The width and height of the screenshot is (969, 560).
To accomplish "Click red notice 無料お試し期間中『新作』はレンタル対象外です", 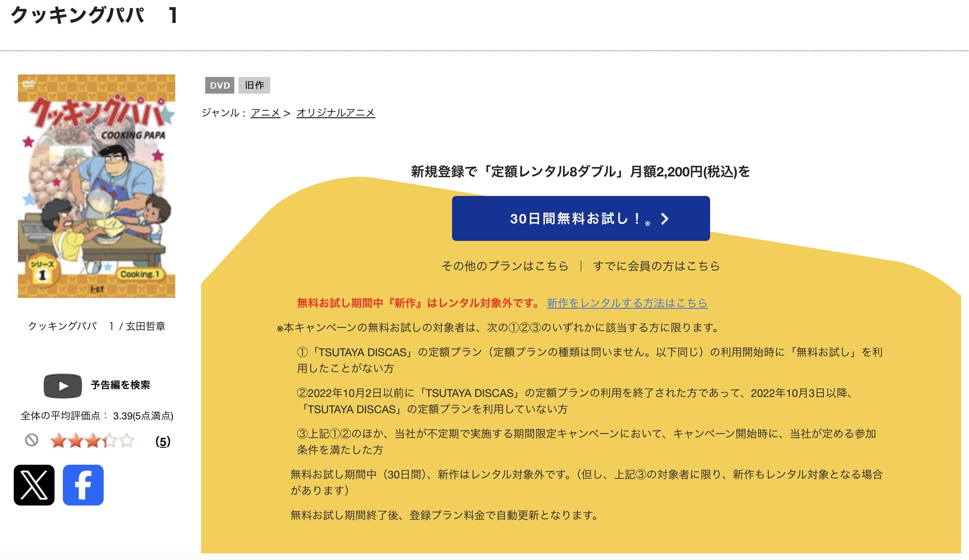I will pyautogui.click(x=419, y=303).
